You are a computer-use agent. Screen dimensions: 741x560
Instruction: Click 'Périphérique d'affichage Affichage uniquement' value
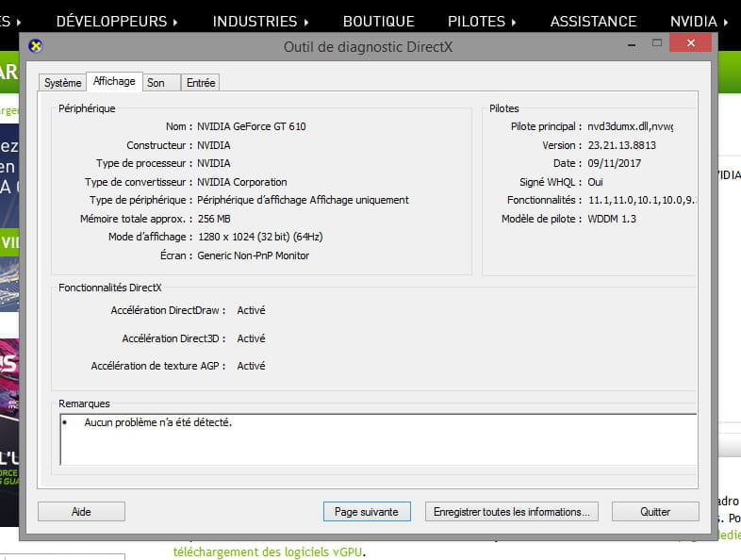pos(303,201)
